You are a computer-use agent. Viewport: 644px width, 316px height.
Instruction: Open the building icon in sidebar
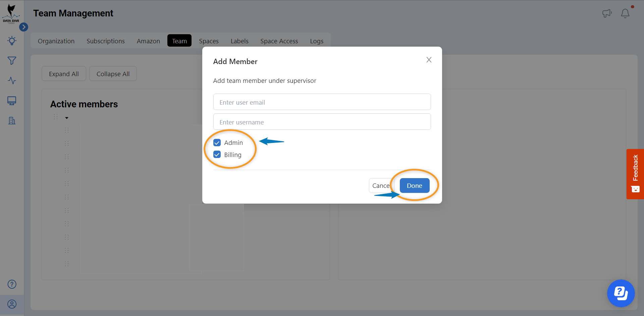pyautogui.click(x=12, y=121)
